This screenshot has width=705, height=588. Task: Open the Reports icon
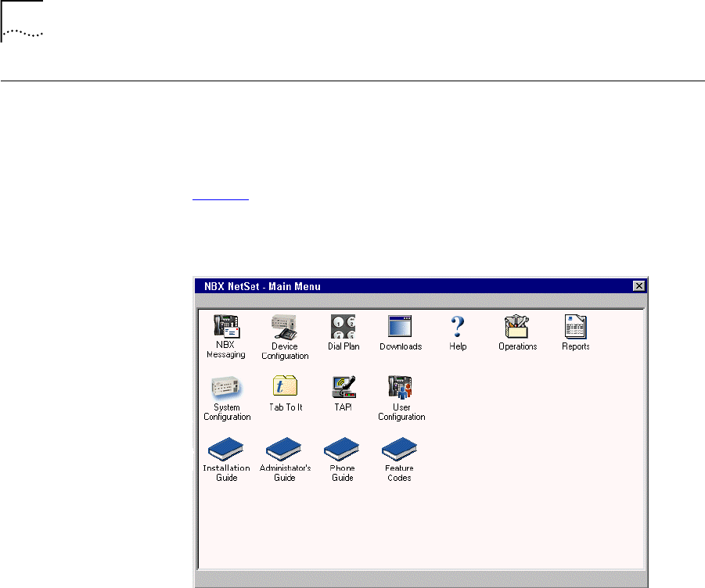pyautogui.click(x=576, y=327)
